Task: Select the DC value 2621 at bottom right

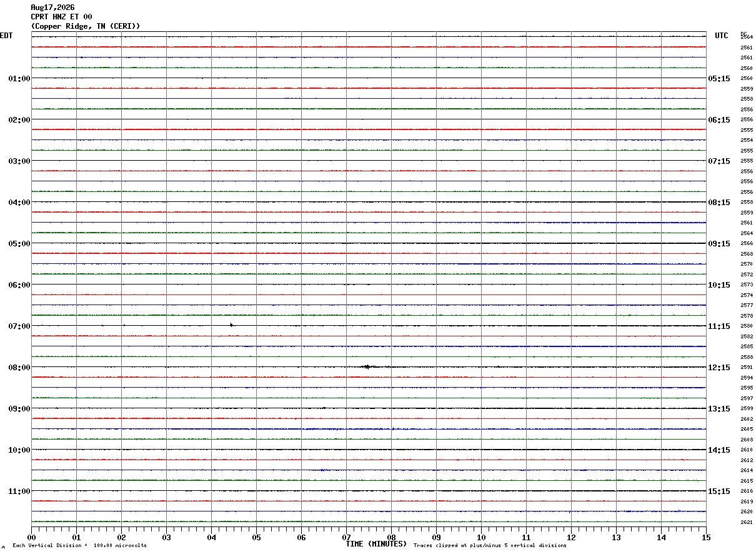Action: pyautogui.click(x=747, y=522)
